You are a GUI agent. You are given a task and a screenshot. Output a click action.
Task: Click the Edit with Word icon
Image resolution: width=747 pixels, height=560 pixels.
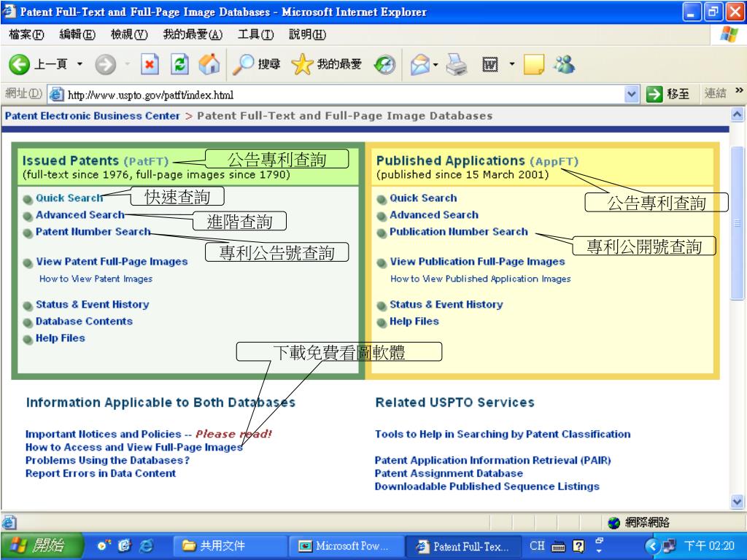[x=489, y=64]
